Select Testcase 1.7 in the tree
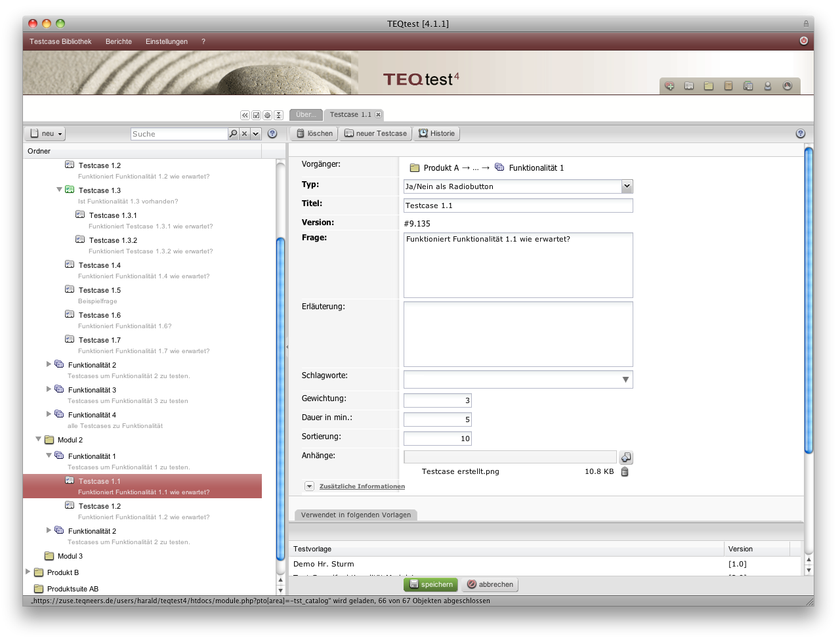The height and width of the screenshot is (642, 840). [100, 340]
